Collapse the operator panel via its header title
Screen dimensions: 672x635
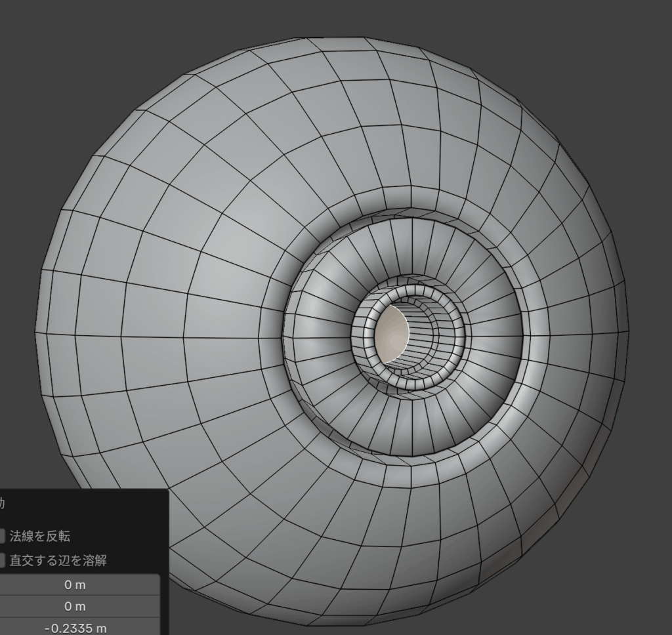[3, 504]
